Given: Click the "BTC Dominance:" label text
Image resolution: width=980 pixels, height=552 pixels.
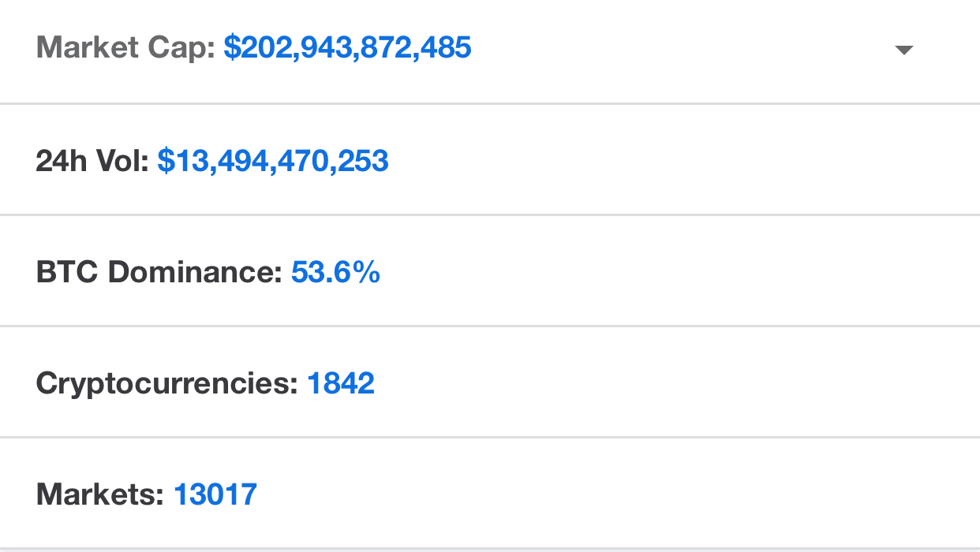Looking at the screenshot, I should pos(159,273).
